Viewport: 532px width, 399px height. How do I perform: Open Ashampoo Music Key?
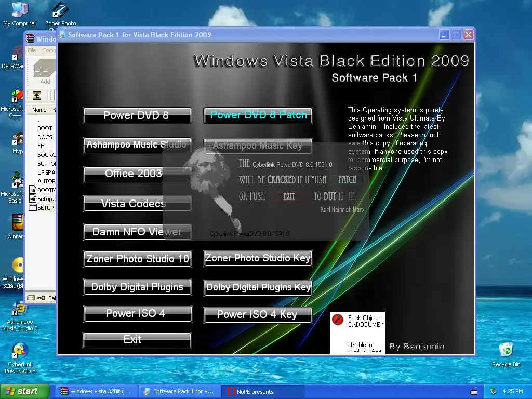tap(258, 145)
